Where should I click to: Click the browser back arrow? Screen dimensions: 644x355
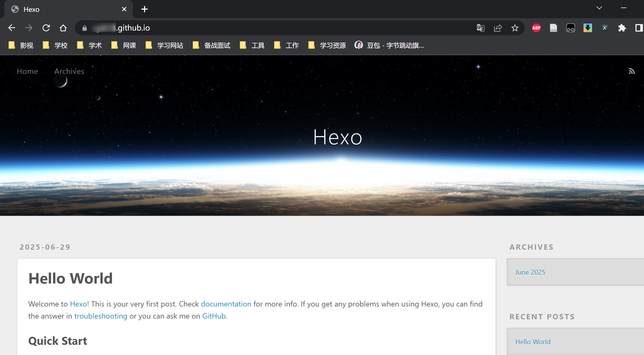[x=12, y=28]
